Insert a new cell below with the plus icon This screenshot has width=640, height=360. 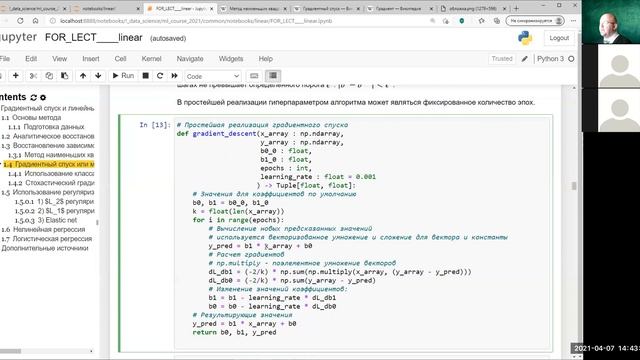click(16, 76)
